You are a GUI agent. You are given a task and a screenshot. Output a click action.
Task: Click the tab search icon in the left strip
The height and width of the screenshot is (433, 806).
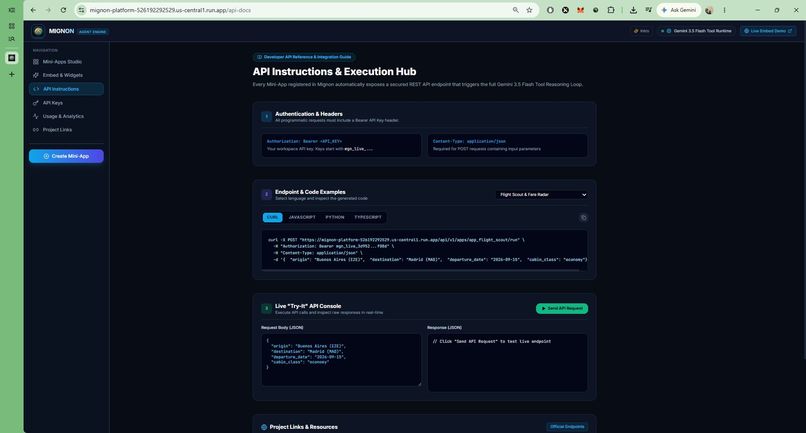point(11,39)
